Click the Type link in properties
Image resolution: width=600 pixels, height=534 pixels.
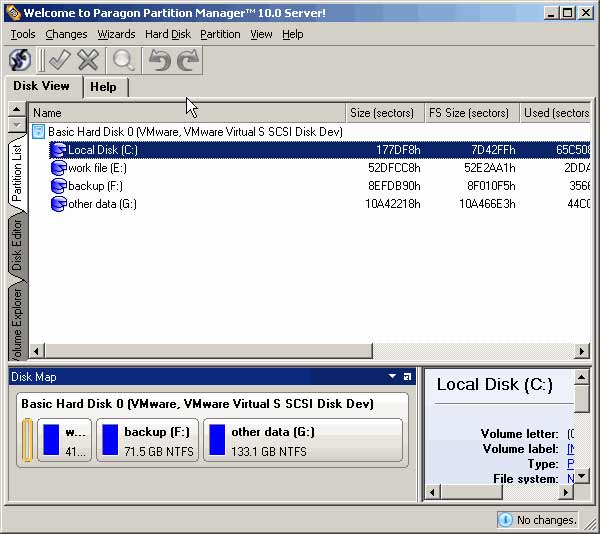point(570,464)
